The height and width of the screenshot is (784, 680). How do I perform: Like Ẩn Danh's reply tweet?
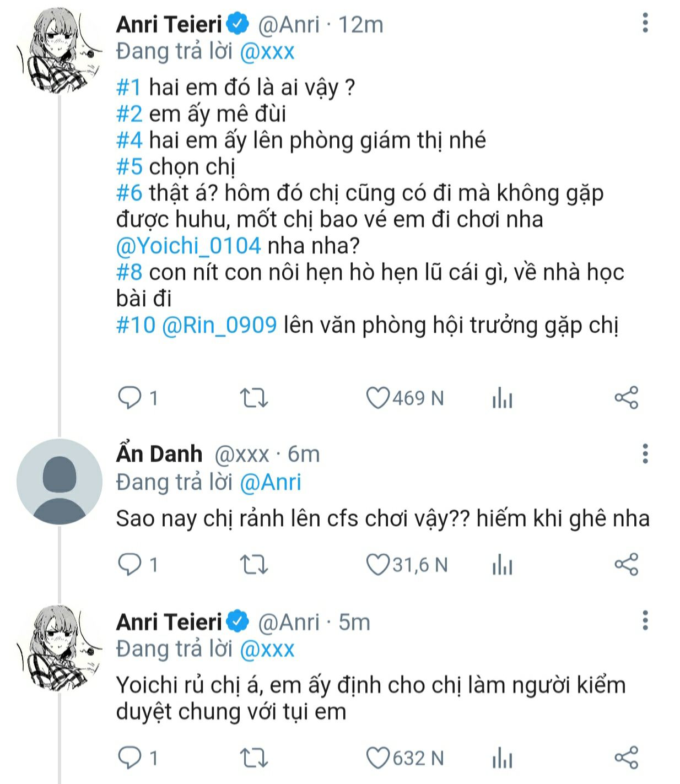[x=378, y=565]
